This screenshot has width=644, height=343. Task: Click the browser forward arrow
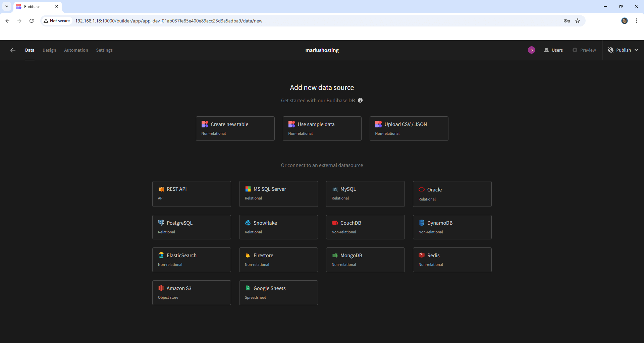coord(19,21)
